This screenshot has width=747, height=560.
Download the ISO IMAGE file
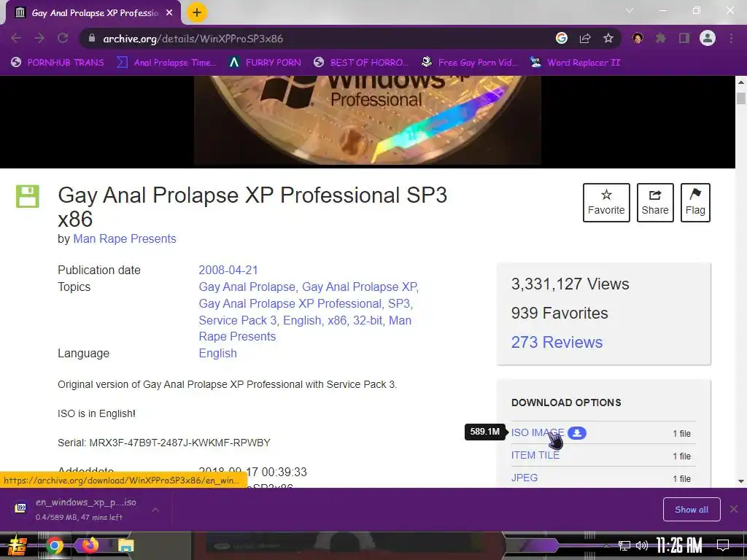point(537,432)
